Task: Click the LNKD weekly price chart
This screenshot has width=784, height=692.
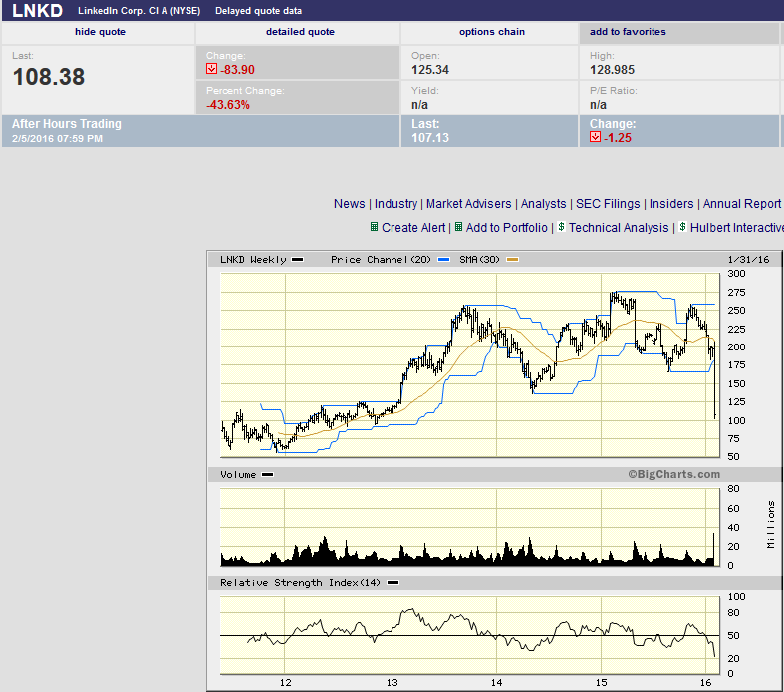Action: point(470,364)
